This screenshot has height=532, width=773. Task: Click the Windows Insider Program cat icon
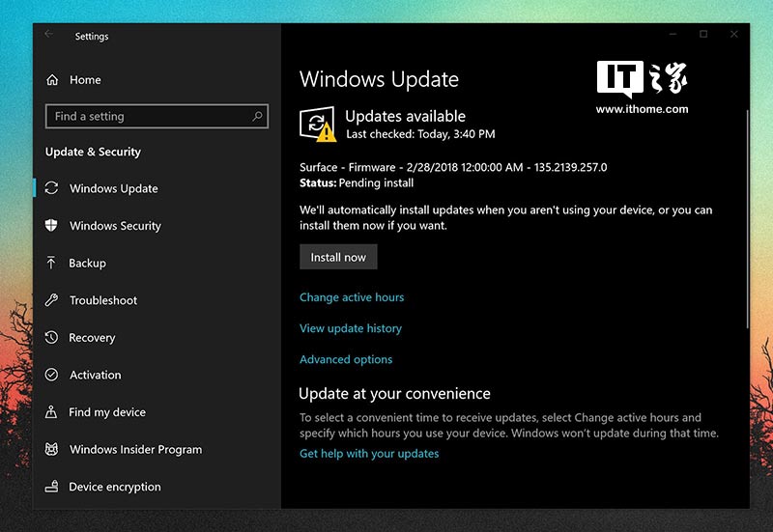[52, 449]
